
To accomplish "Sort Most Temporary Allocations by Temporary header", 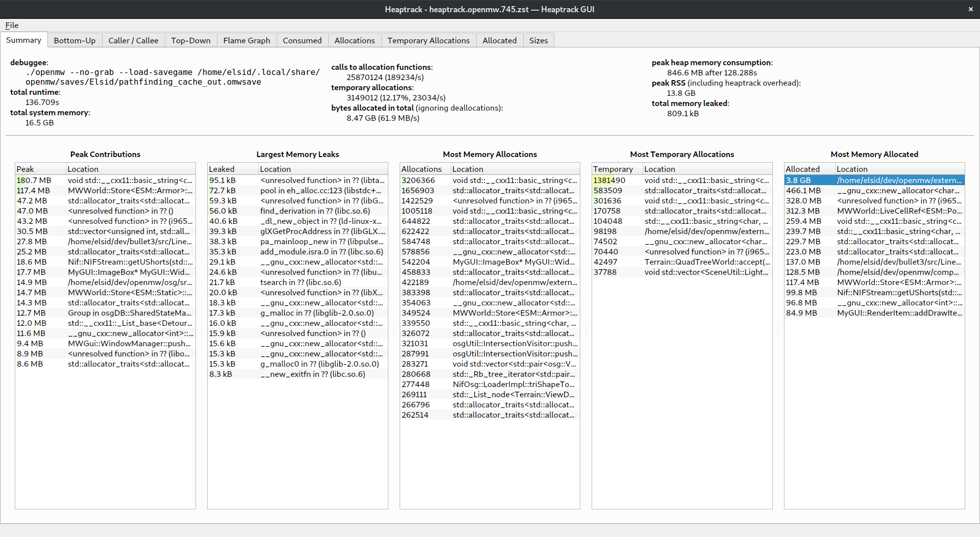I will [617, 169].
